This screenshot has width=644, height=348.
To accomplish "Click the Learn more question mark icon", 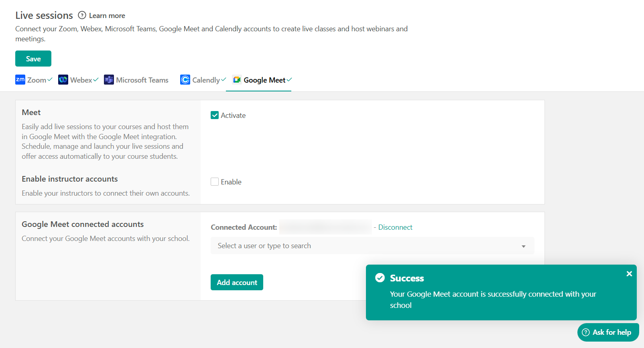I will [x=82, y=15].
